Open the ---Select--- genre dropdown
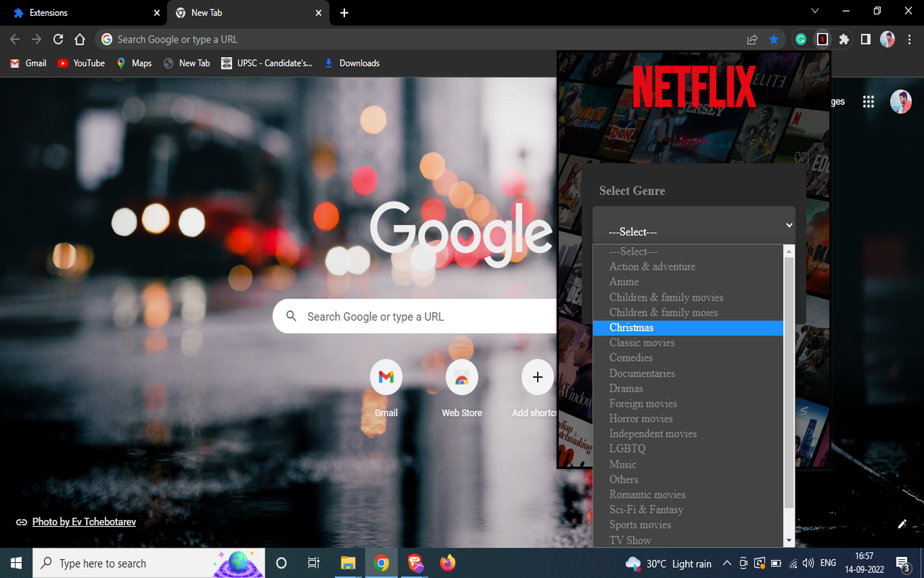The width and height of the screenshot is (924, 578). [693, 225]
